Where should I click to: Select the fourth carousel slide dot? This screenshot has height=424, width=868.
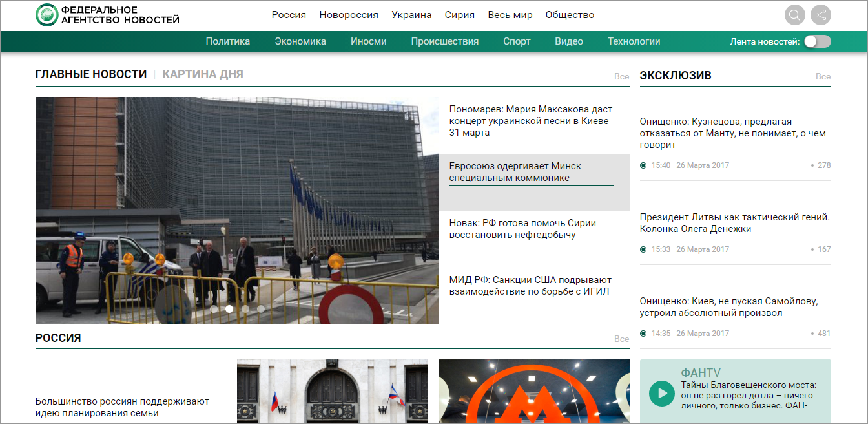[261, 309]
